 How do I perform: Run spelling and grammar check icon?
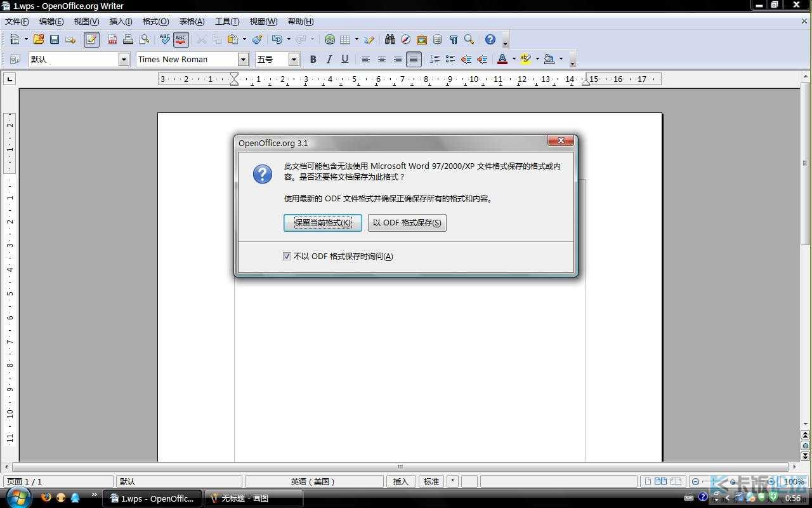coord(165,39)
